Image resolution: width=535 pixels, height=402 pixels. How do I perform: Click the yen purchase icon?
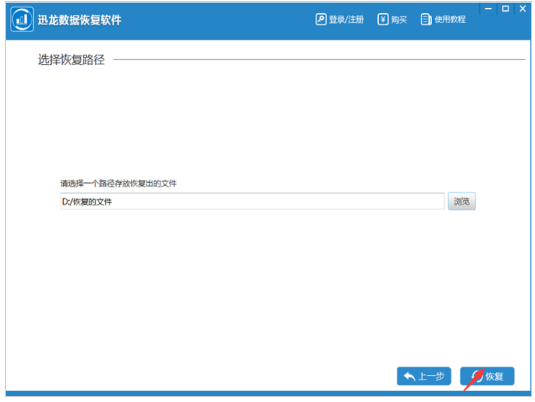coord(383,19)
